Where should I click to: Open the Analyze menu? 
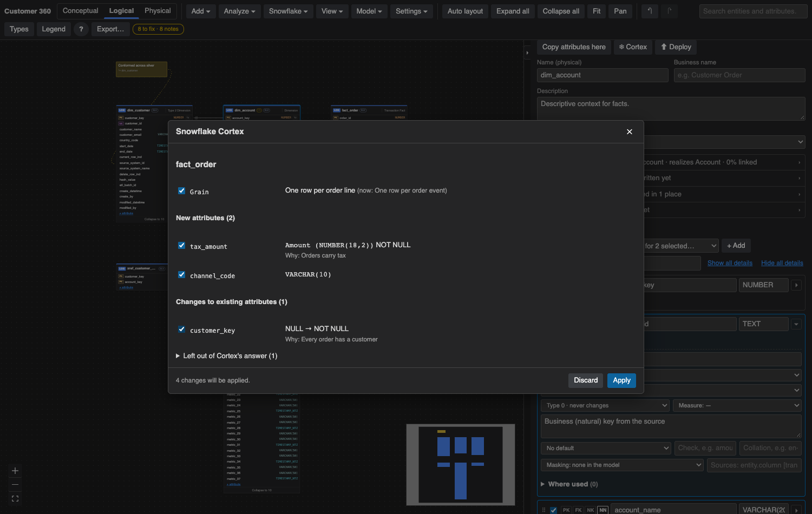(x=240, y=11)
